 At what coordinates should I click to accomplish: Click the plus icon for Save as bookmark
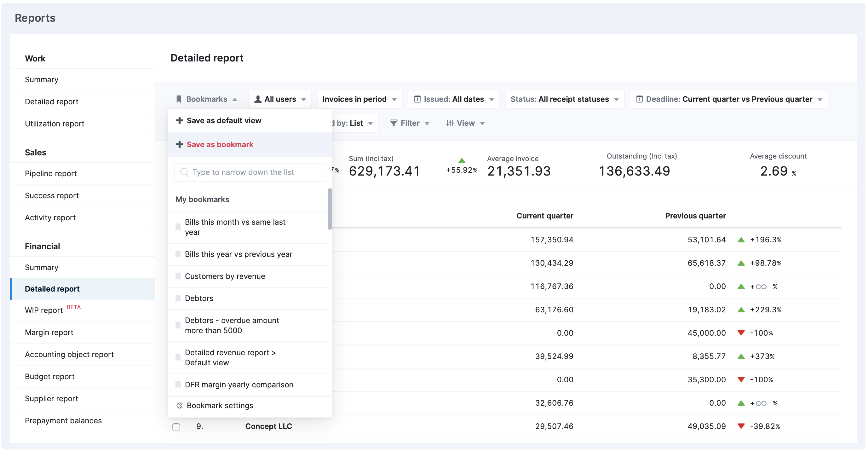click(179, 144)
